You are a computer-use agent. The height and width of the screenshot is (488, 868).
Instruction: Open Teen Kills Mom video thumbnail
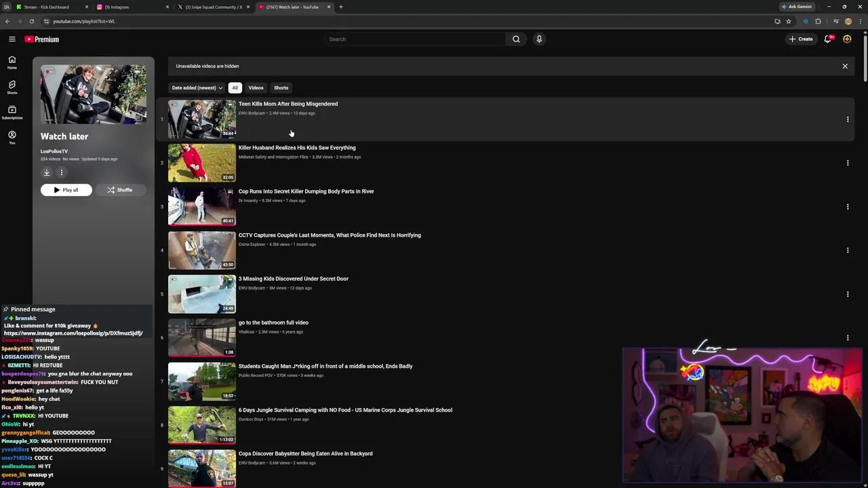click(202, 119)
